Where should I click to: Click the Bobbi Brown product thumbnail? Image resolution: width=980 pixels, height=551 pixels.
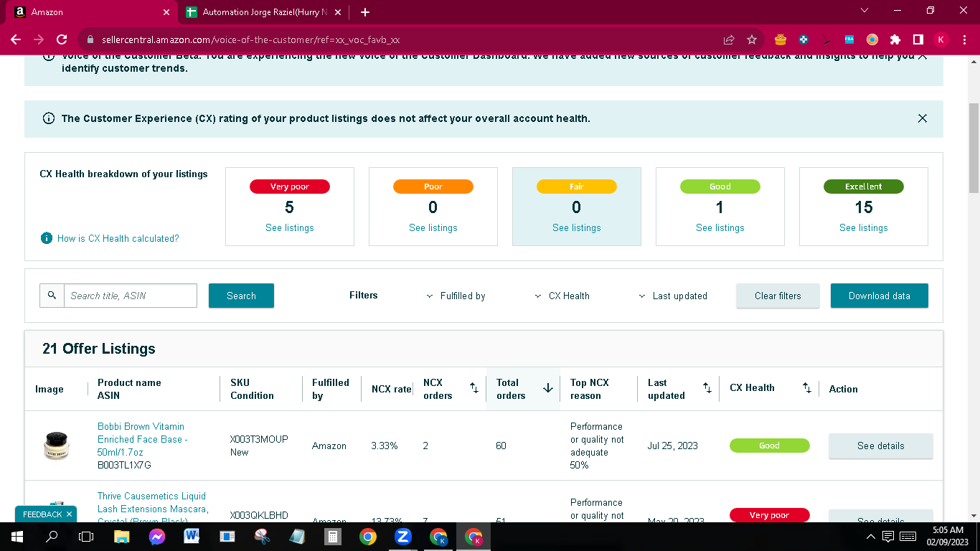(x=55, y=445)
